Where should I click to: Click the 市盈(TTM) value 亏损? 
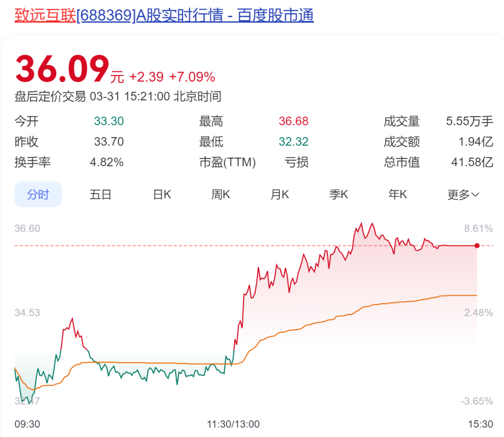(297, 162)
